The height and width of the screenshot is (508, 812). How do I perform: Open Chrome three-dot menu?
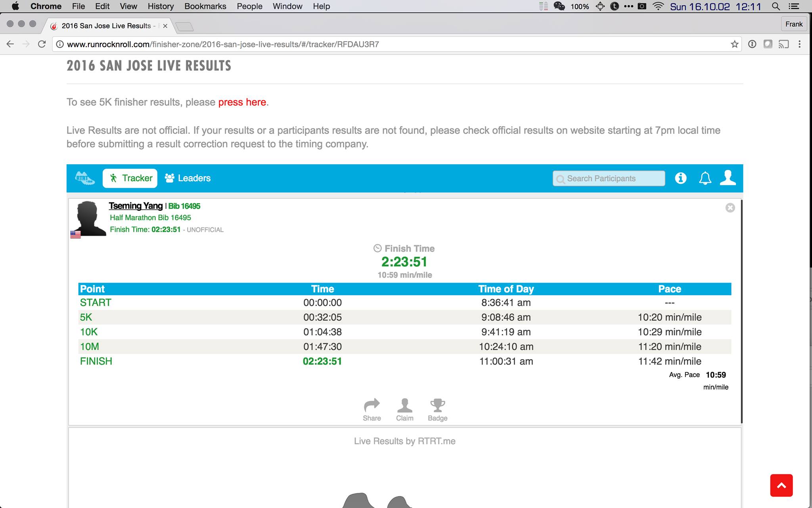[799, 44]
